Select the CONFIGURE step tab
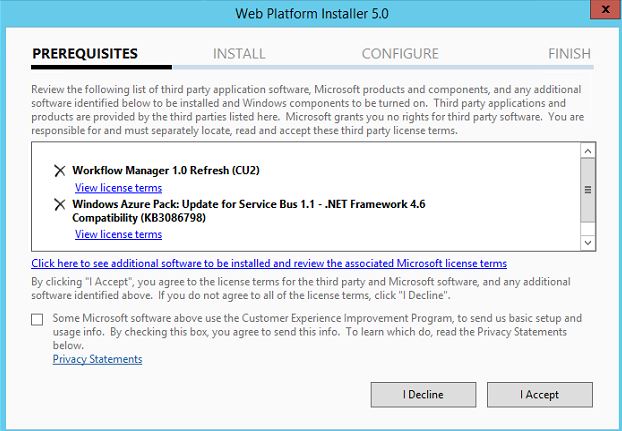 click(x=400, y=54)
